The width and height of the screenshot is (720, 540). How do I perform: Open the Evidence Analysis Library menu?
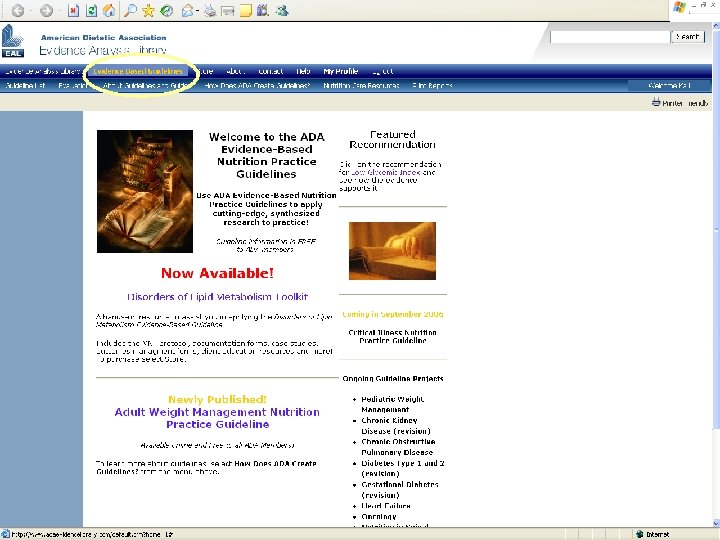tap(43, 71)
